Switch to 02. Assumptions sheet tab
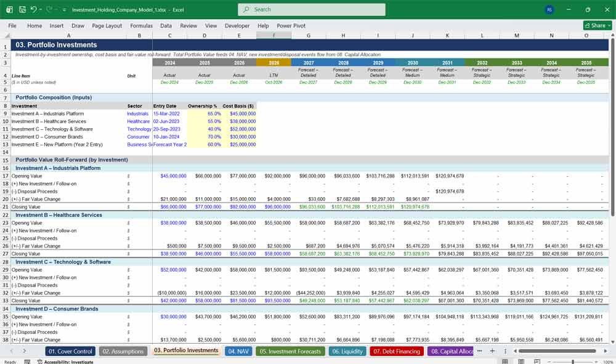616x364 pixels. click(123, 352)
